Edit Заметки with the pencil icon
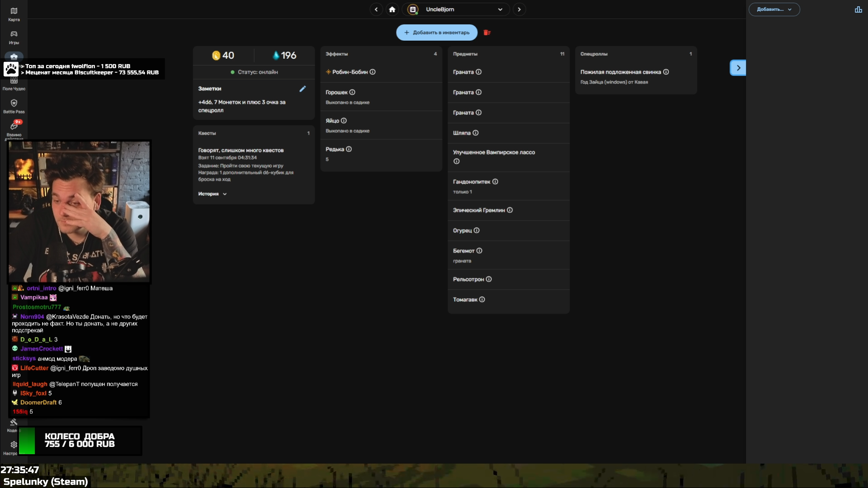This screenshot has height=488, width=868. (x=302, y=89)
